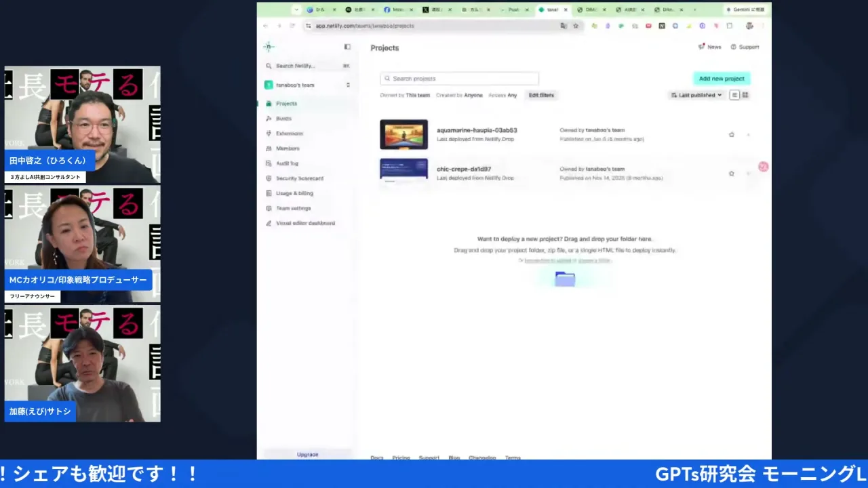Open the Last published sort dropdown
The image size is (868, 488).
click(x=696, y=95)
